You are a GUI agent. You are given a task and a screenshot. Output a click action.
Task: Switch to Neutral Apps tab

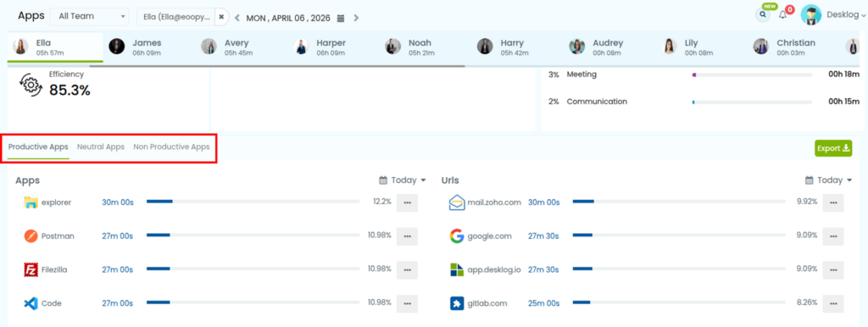coord(101,147)
